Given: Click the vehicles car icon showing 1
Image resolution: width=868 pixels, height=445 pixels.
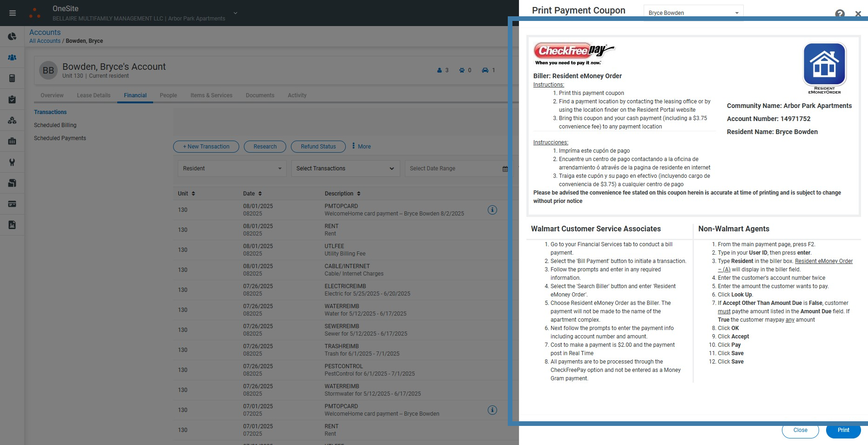Looking at the screenshot, I should coord(485,70).
